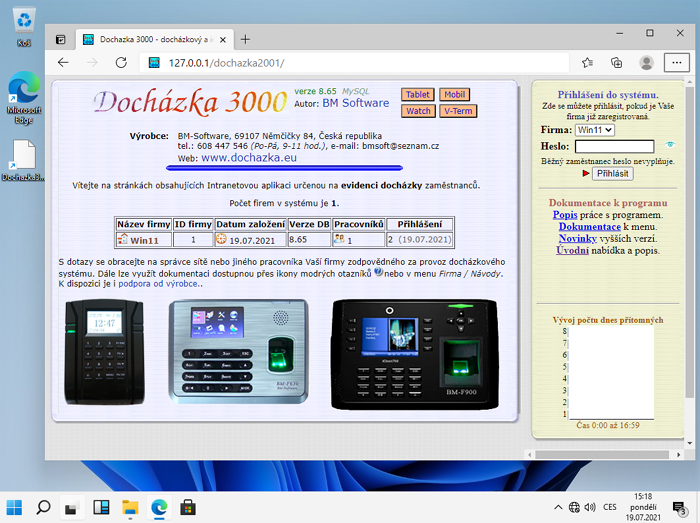Reload the page with refresh icon
This screenshot has height=523, width=700.
(x=121, y=63)
